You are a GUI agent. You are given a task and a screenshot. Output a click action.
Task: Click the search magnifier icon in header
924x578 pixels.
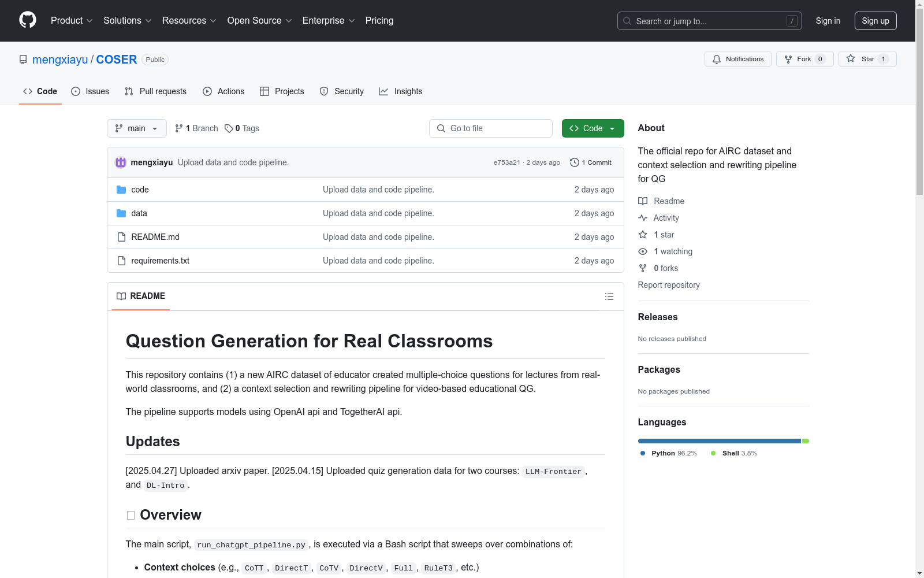point(627,21)
